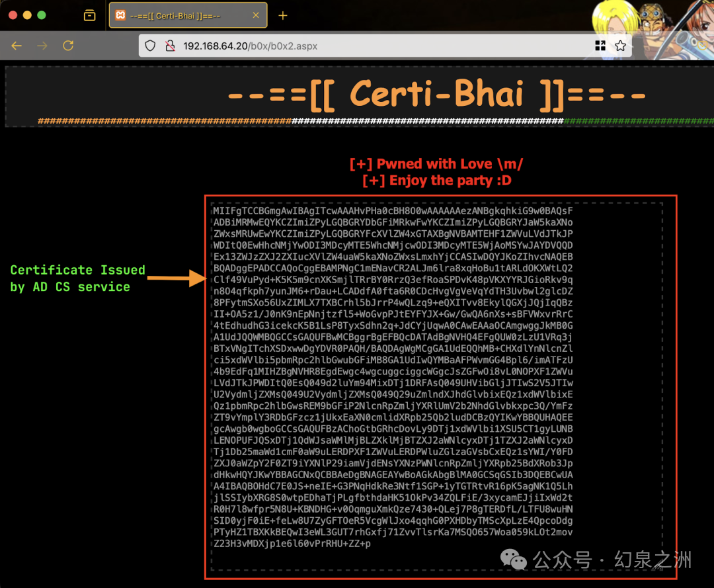The image size is (714, 588).
Task: Open a new tab with the plus button
Action: (x=283, y=15)
